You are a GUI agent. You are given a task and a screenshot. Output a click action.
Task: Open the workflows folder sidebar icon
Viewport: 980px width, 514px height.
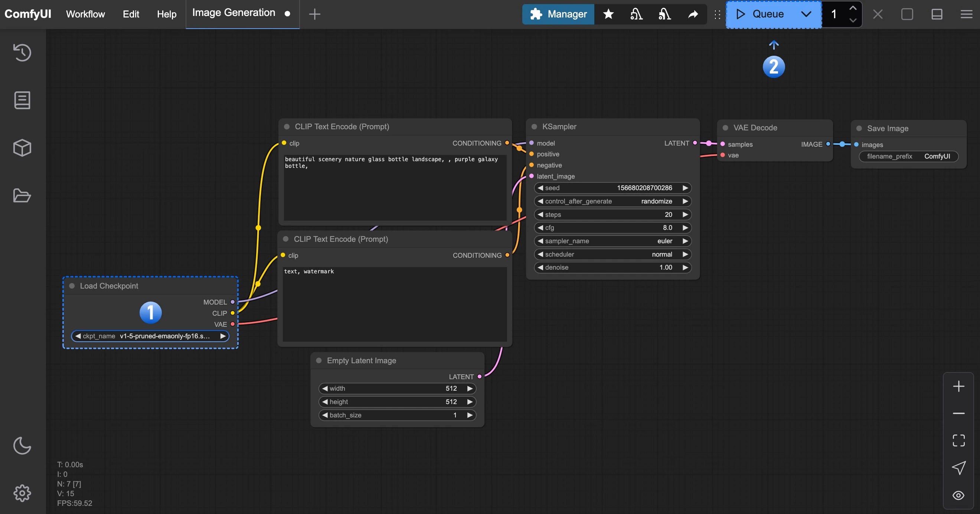[22, 195]
